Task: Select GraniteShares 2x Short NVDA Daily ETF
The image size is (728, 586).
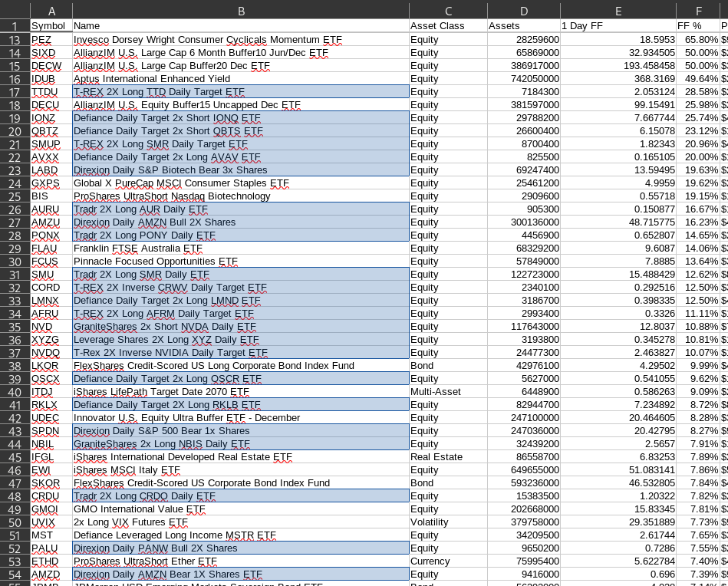Action: coord(241,327)
